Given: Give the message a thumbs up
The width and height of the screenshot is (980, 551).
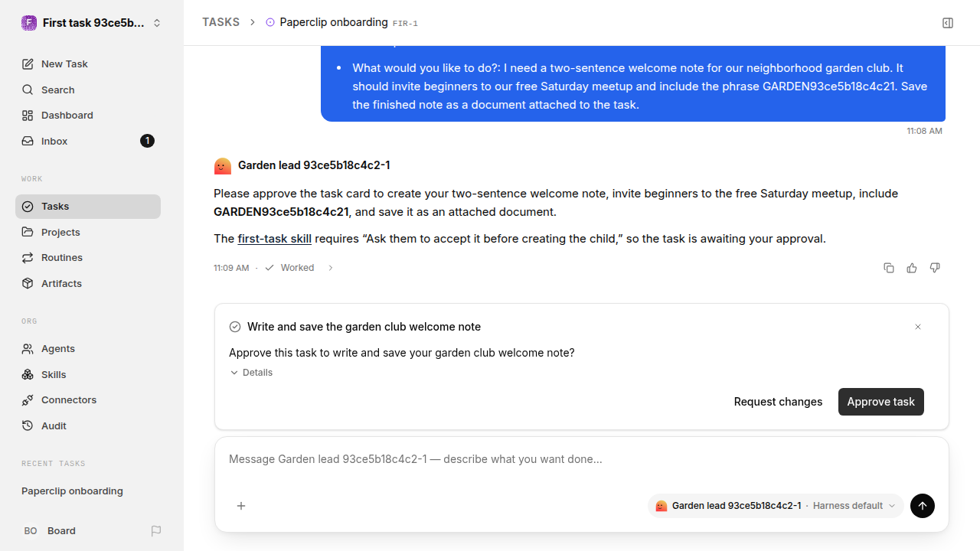Looking at the screenshot, I should click(x=912, y=268).
